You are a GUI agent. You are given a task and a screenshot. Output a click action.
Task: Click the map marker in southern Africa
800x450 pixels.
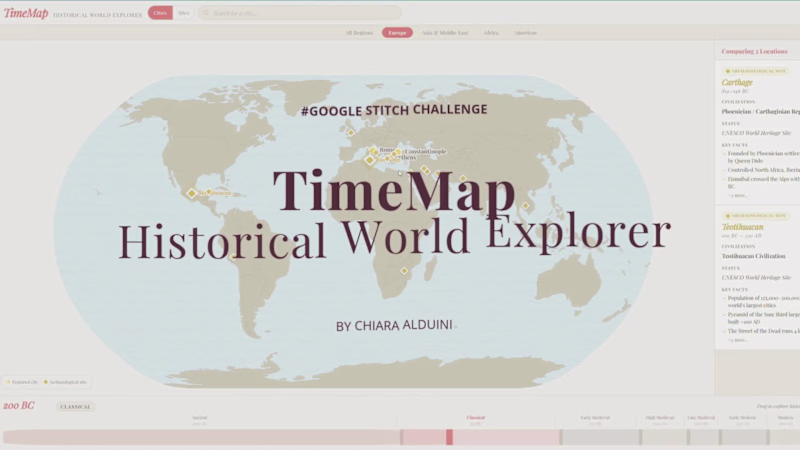pos(404,271)
